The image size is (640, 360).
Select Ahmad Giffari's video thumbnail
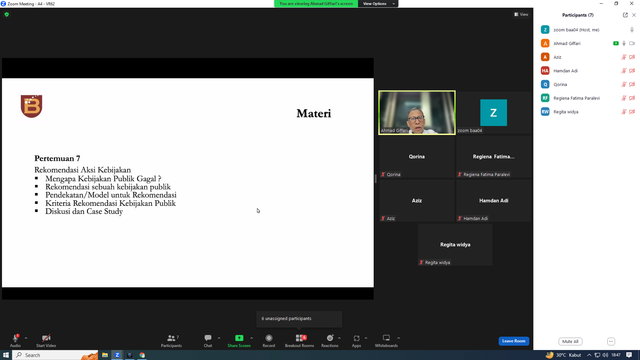[417, 113]
